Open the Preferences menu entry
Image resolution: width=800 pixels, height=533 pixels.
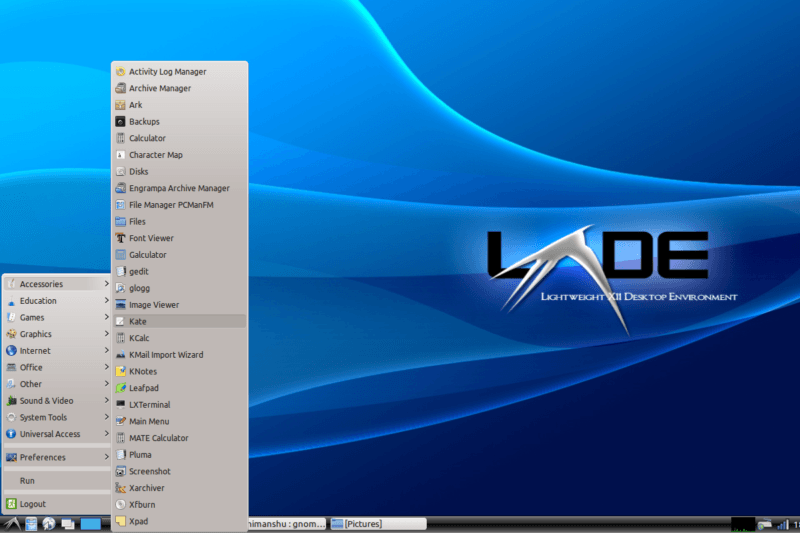point(57,458)
